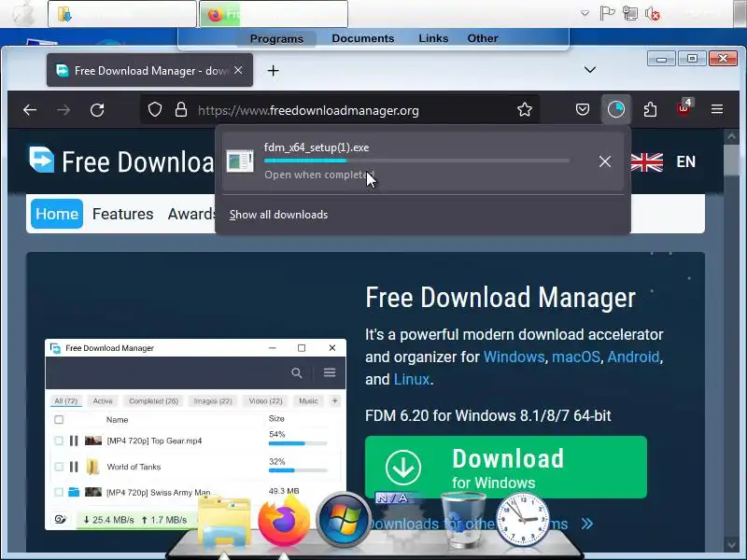
Task: Click the download progress bar
Action: click(x=416, y=161)
